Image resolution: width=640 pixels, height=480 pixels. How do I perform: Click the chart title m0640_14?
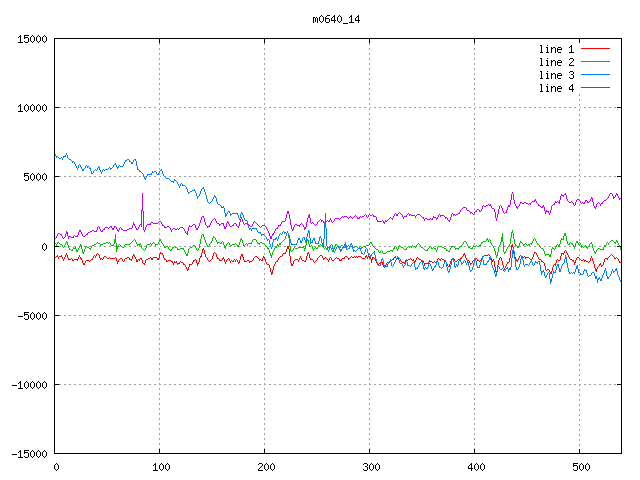[x=335, y=19]
